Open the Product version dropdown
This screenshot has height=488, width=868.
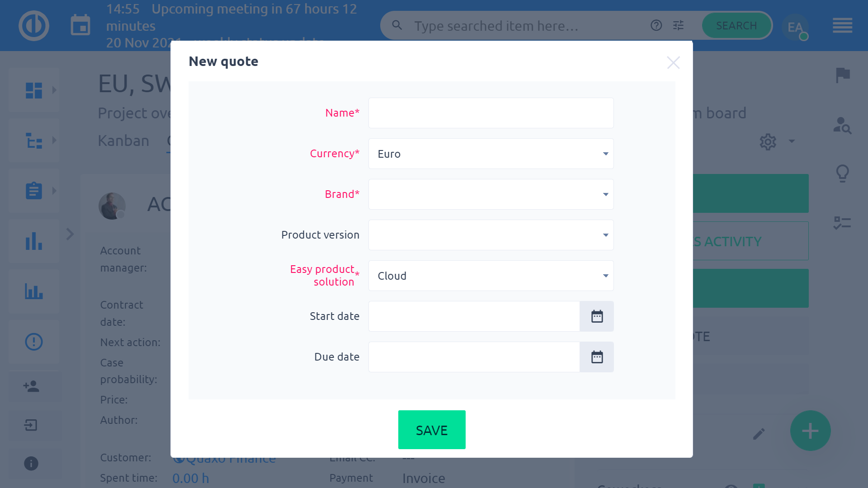tap(491, 235)
